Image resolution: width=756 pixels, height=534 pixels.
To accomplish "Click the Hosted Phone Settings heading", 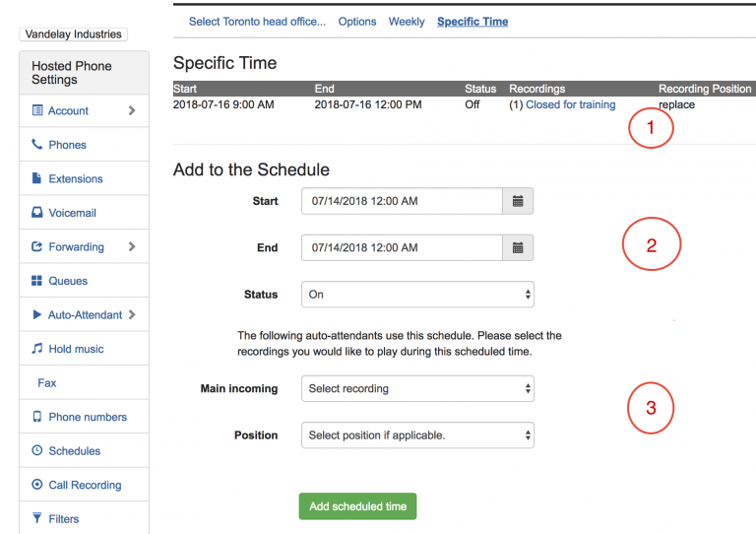I will point(72,73).
